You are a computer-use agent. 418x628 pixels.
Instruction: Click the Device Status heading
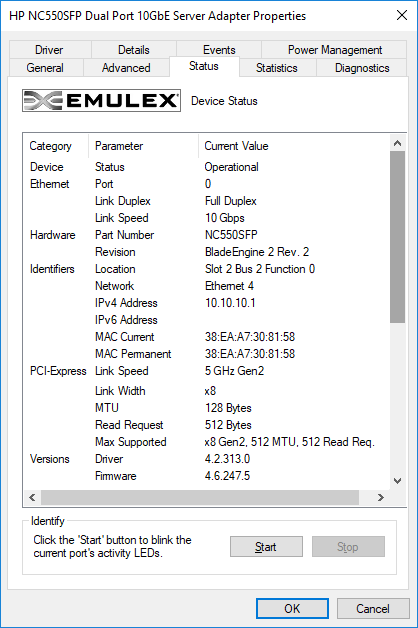click(x=224, y=101)
